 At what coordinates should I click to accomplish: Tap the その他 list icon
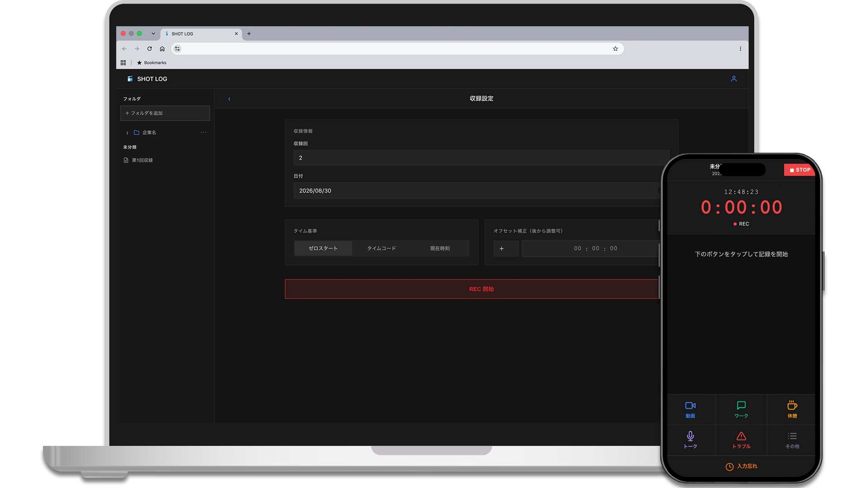792,436
